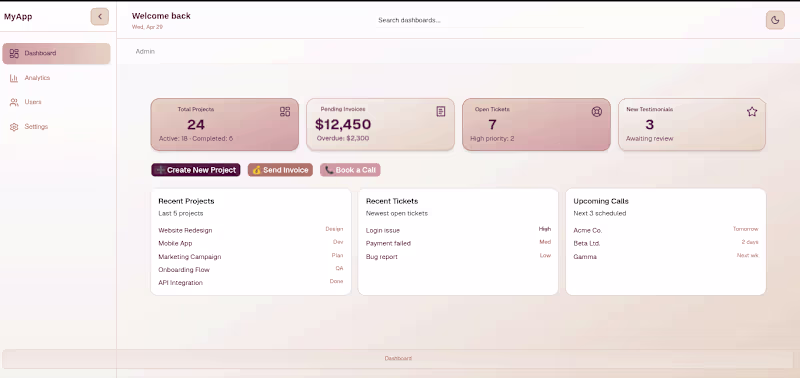Click the Total Projects card grid icon
This screenshot has width=800, height=378.
tap(285, 112)
